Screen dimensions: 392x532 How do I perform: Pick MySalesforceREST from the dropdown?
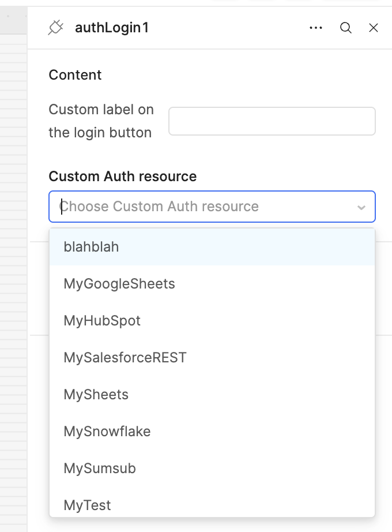[125, 358]
